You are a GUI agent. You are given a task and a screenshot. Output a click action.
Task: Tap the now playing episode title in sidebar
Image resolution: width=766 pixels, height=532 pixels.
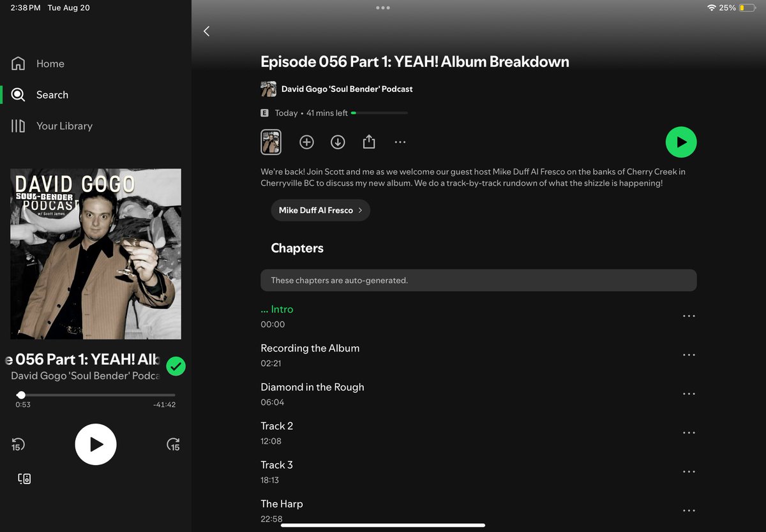(x=82, y=359)
